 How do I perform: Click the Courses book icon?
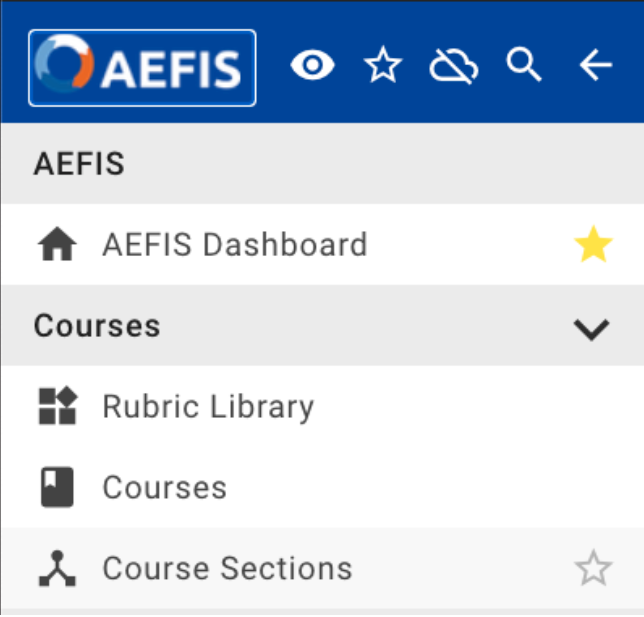tap(57, 487)
